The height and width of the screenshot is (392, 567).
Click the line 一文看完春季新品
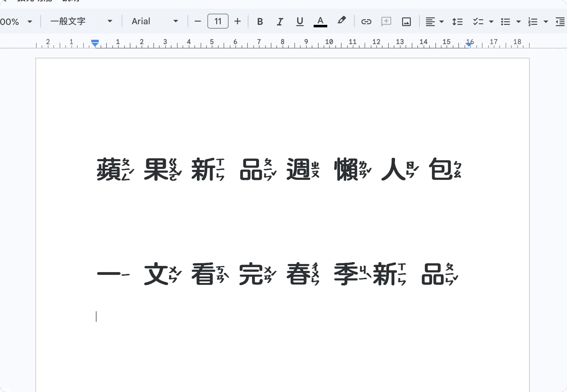(278, 274)
